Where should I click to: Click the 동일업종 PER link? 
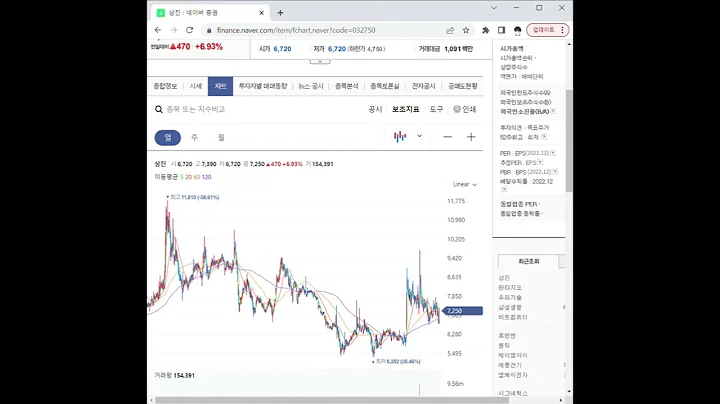[519, 204]
